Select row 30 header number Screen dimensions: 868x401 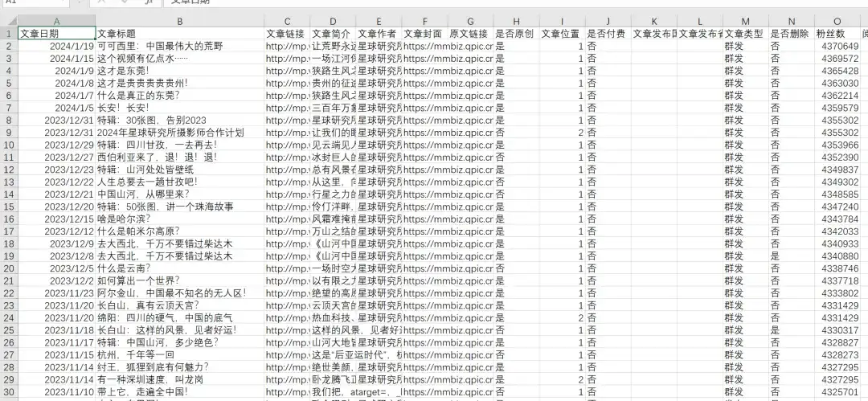9,391
